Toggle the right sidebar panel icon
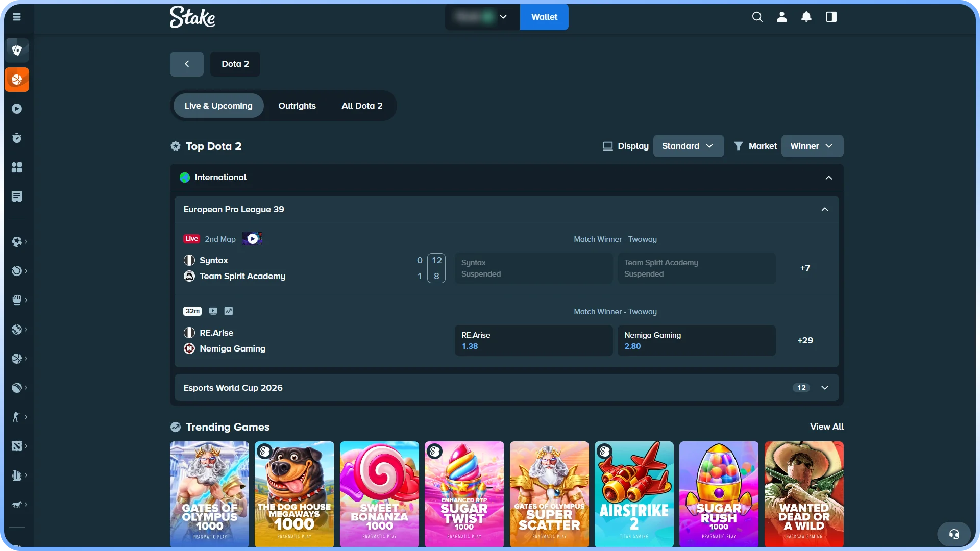980x551 pixels. click(x=831, y=17)
